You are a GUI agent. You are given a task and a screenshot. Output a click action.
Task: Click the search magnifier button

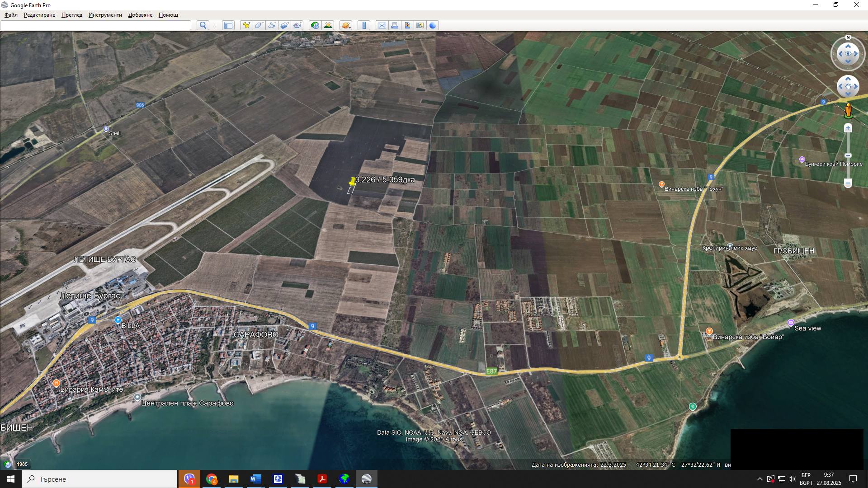(203, 25)
